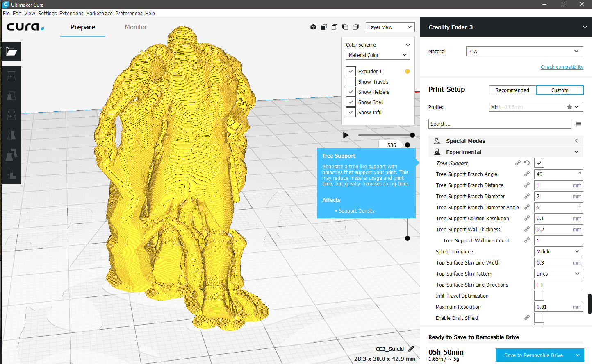Switch camera to front view icon
This screenshot has width=592, height=364.
[324, 27]
